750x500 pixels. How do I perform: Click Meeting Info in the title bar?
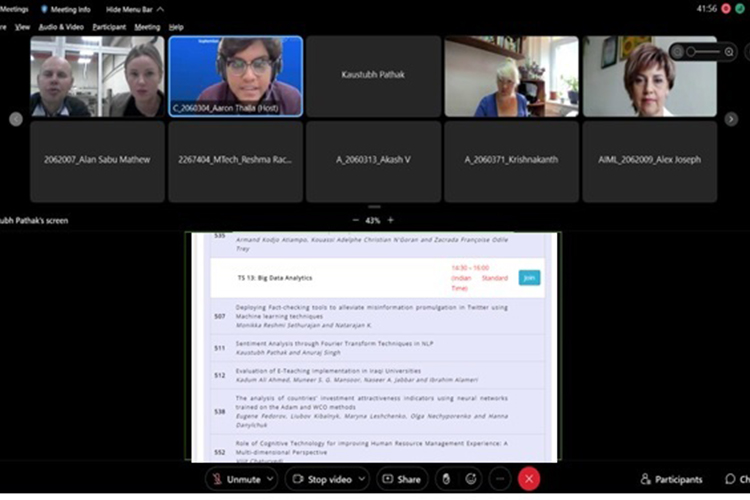69,9
